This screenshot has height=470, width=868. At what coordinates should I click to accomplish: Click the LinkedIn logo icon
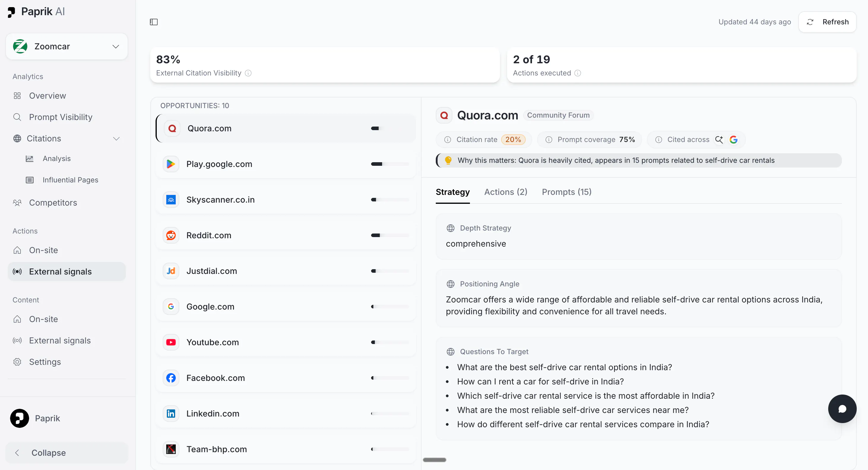coord(171,414)
